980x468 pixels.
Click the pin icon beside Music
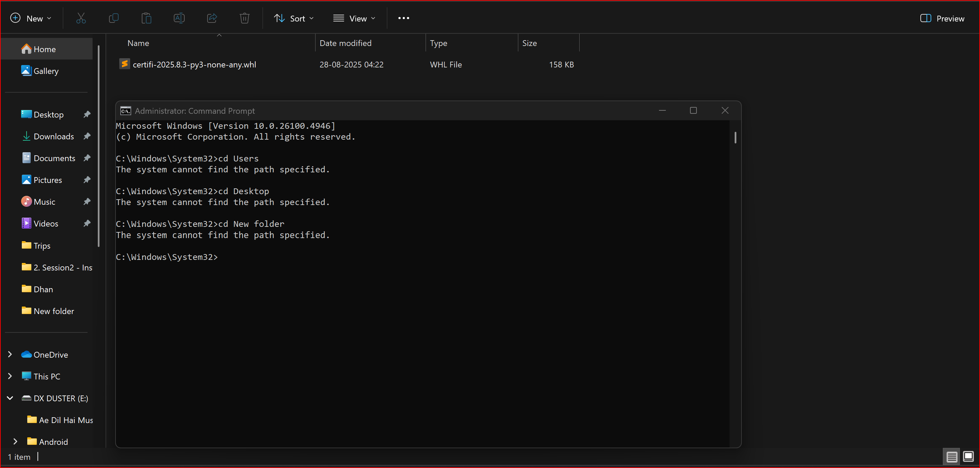(87, 202)
